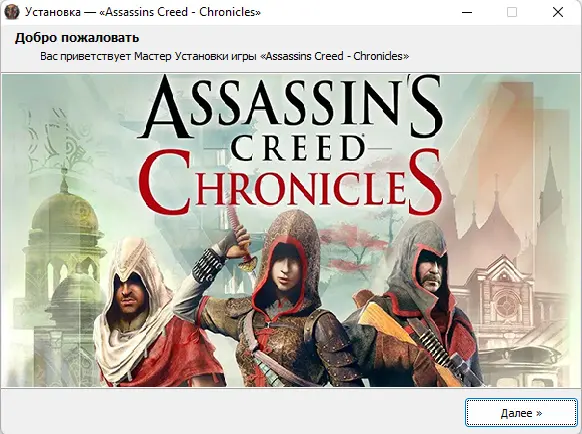Click the raised red-handled sword
Viewport: 582px width, 434px height.
[x=239, y=238]
